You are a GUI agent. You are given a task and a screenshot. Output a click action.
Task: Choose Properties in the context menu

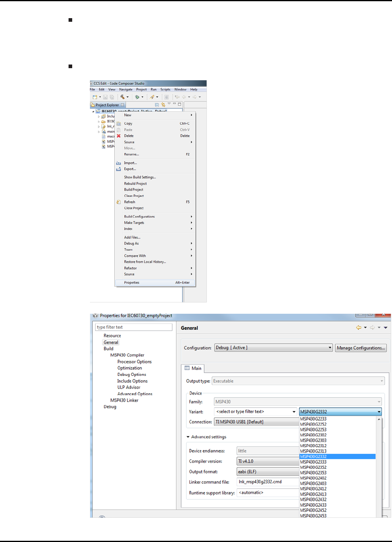tap(155, 283)
